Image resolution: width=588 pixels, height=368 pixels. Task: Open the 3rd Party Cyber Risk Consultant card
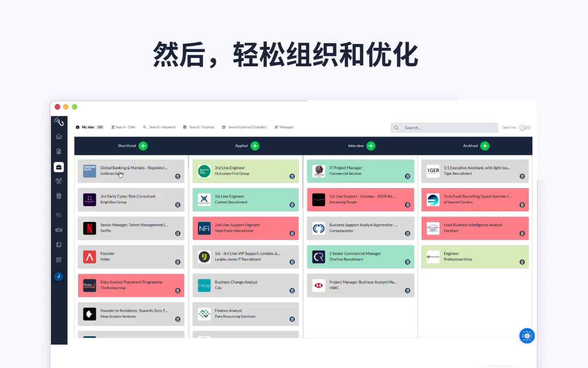pyautogui.click(x=131, y=200)
